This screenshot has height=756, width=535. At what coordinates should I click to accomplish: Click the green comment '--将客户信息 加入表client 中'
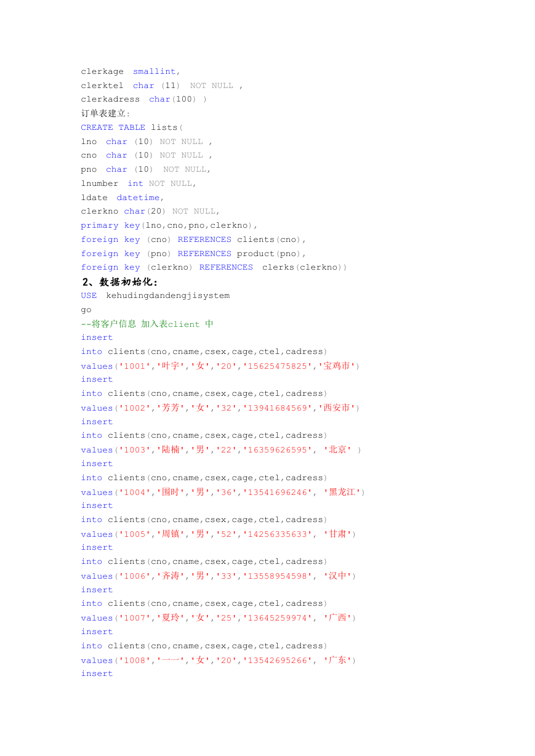pos(147,324)
